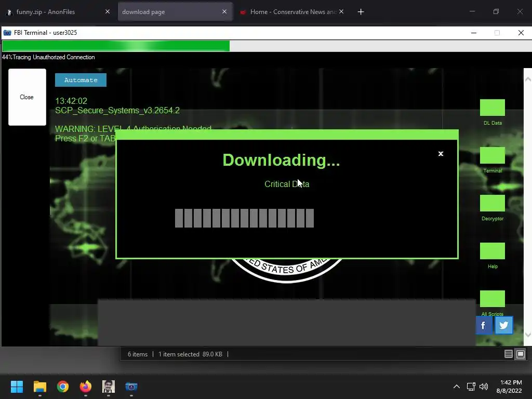Open a new browser tab
The width and height of the screenshot is (532, 399).
click(361, 12)
